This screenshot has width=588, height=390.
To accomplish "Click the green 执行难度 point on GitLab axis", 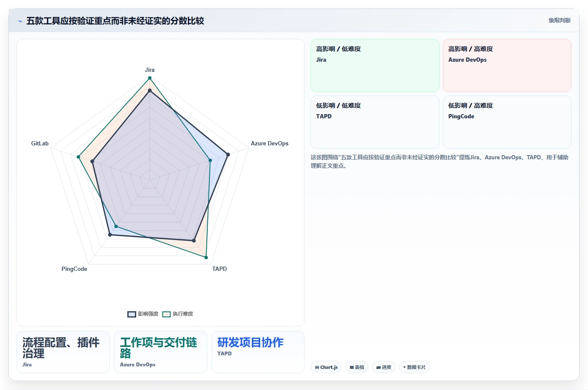I will point(78,157).
